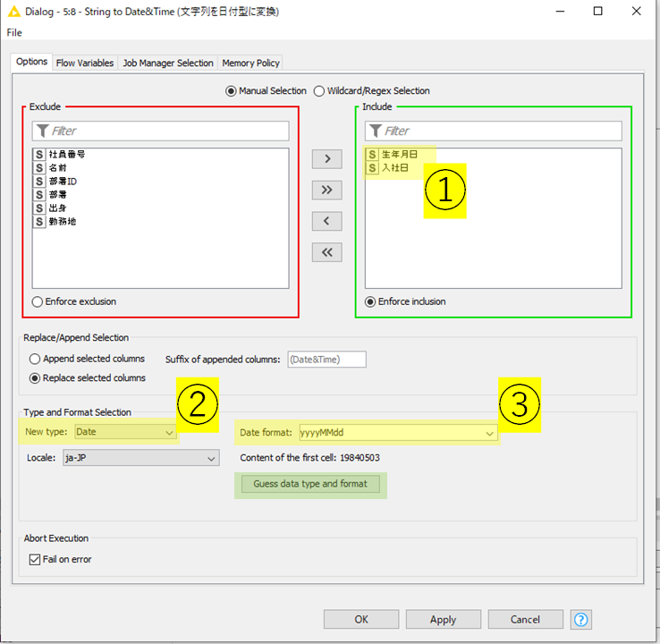Screen dimensions: 660x644
Task: Open the Locale dropdown showing ja-JP
Action: click(x=141, y=458)
